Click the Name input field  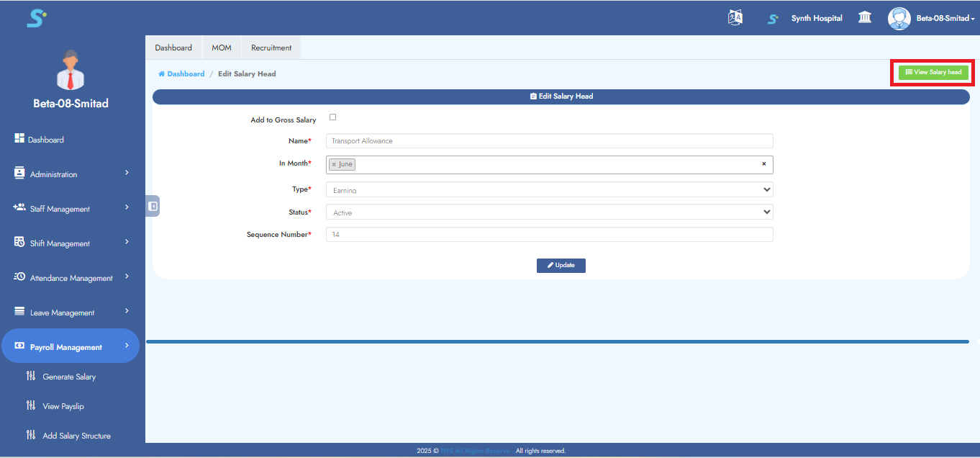tap(549, 141)
